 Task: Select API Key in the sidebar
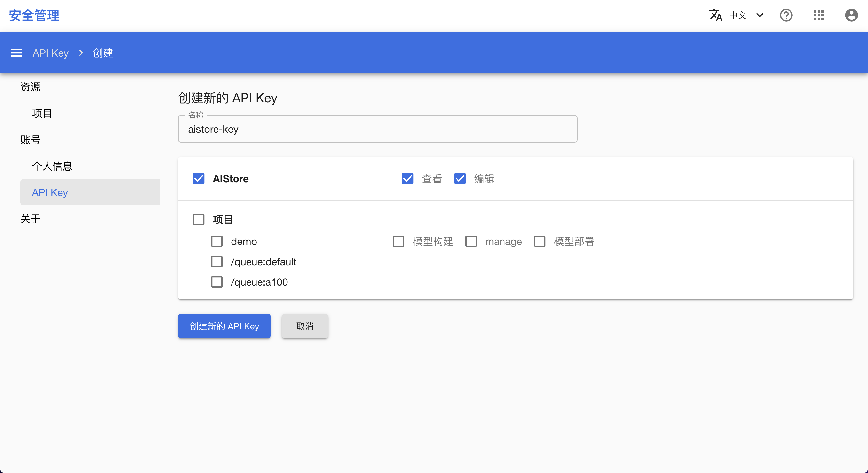tap(90, 192)
